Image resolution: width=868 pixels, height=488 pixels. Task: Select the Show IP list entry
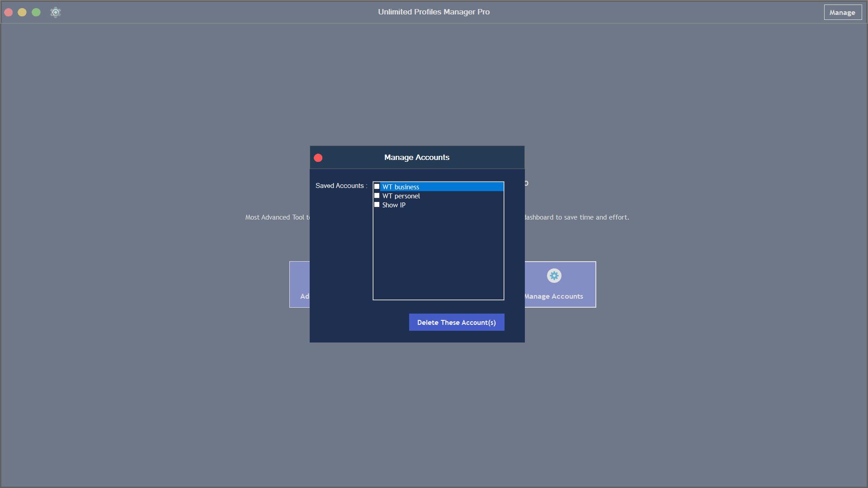coord(394,205)
